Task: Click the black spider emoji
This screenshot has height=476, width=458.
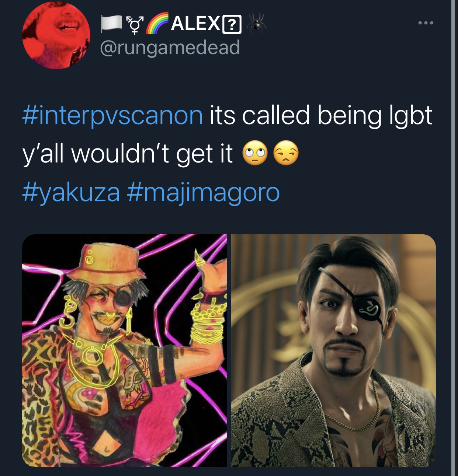Action: 256,23
